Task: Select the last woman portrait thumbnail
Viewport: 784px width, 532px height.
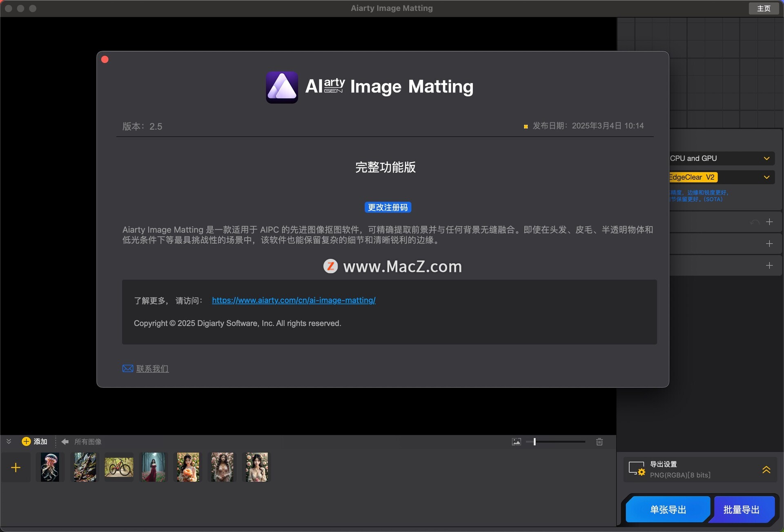Action: (257, 467)
